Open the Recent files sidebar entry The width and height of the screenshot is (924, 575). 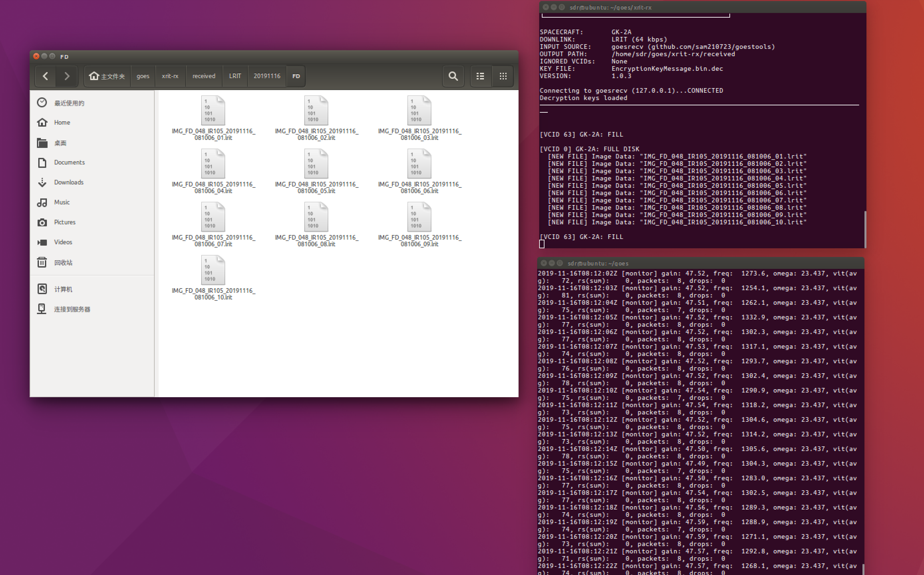click(69, 103)
